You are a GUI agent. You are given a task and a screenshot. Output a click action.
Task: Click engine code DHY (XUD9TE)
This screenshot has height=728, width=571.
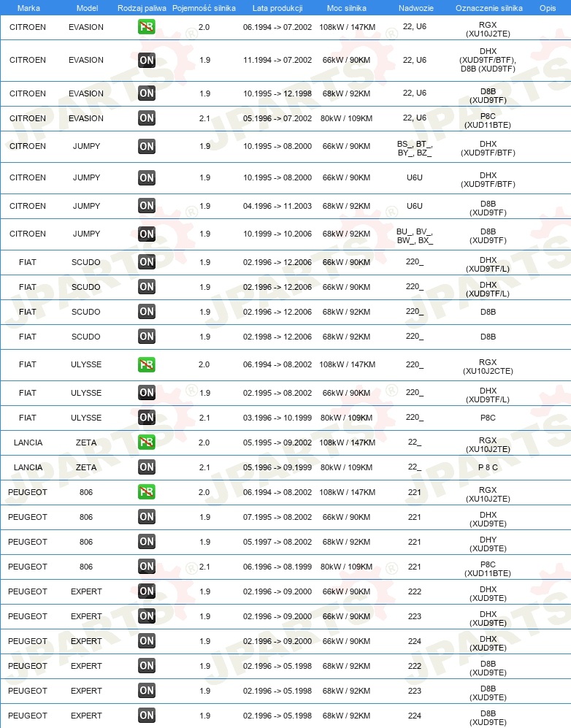(488, 544)
